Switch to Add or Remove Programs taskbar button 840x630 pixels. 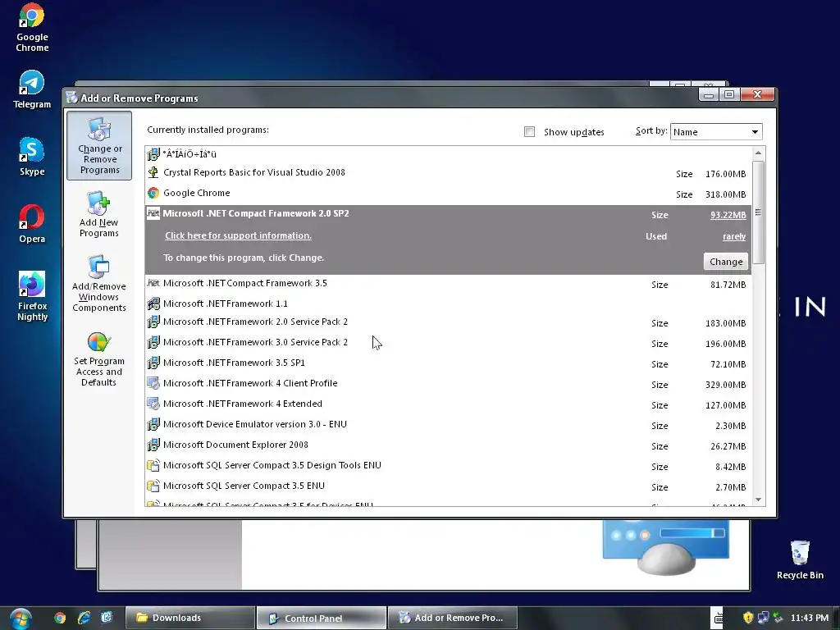452,618
